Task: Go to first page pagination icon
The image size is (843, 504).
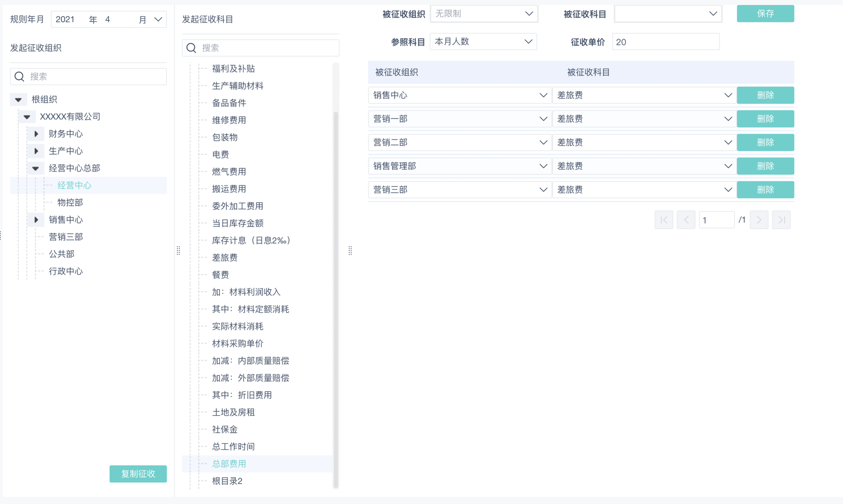Action: tap(664, 220)
